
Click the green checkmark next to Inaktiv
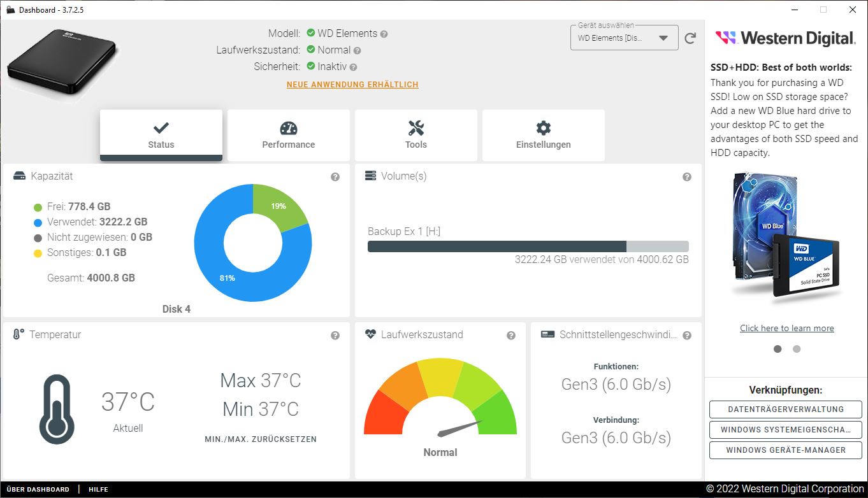tap(311, 66)
